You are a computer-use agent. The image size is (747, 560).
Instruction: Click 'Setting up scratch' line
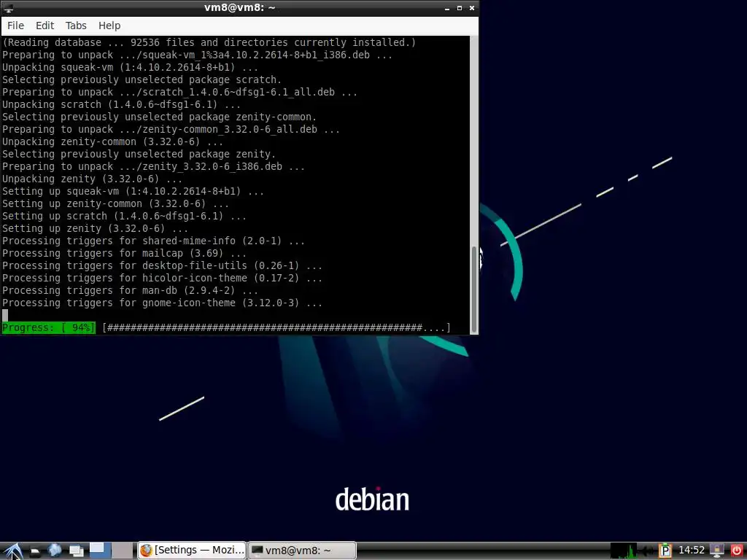click(124, 216)
